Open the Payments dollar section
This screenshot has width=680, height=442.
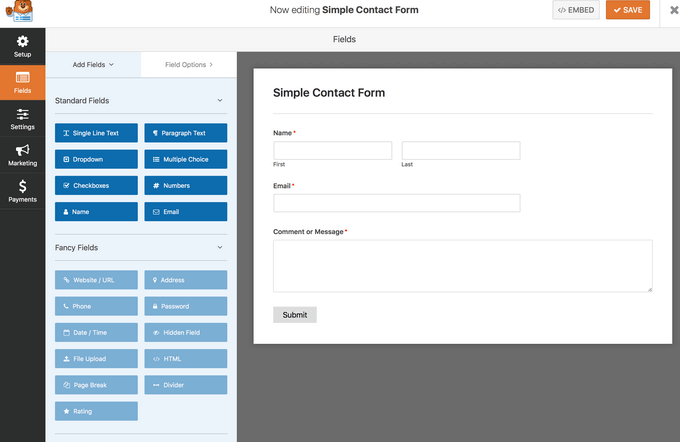coord(23,191)
